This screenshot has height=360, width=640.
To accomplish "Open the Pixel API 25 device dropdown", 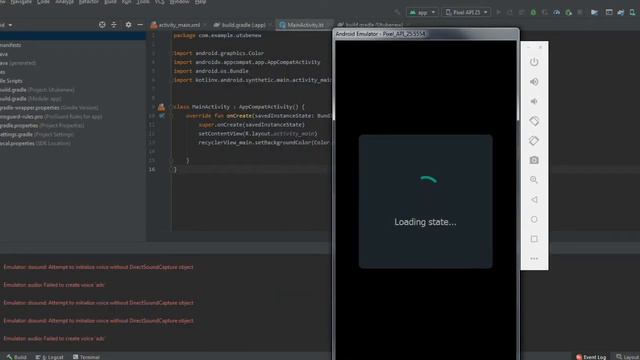I will 466,12.
